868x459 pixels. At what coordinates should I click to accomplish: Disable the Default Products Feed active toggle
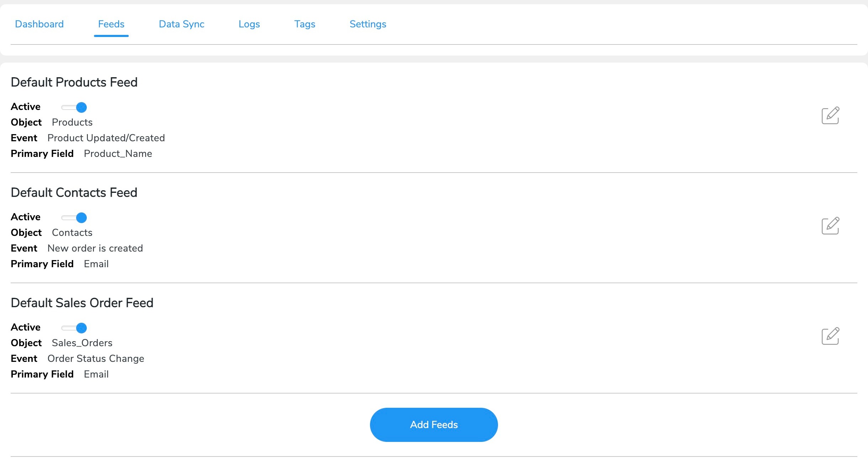click(74, 107)
